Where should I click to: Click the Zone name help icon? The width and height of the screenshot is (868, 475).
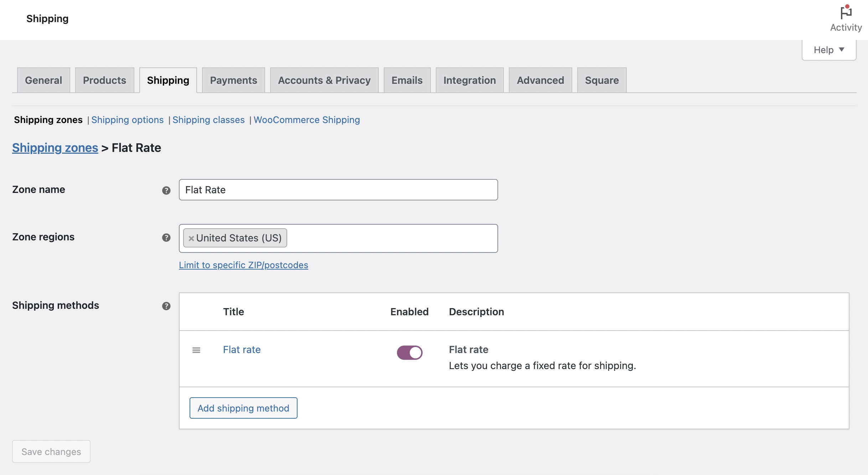pyautogui.click(x=166, y=190)
